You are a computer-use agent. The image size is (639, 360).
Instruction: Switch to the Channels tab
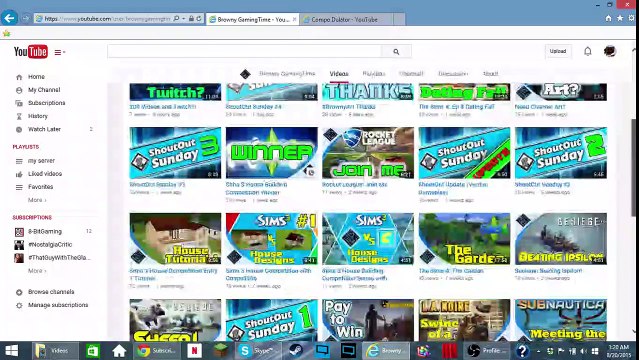[411, 74]
